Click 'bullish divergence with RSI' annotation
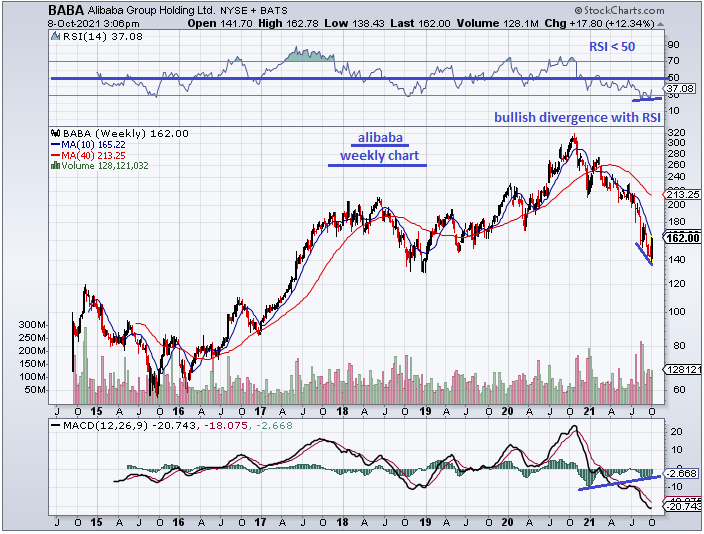Screen dimensions: 704x534 (x=577, y=118)
